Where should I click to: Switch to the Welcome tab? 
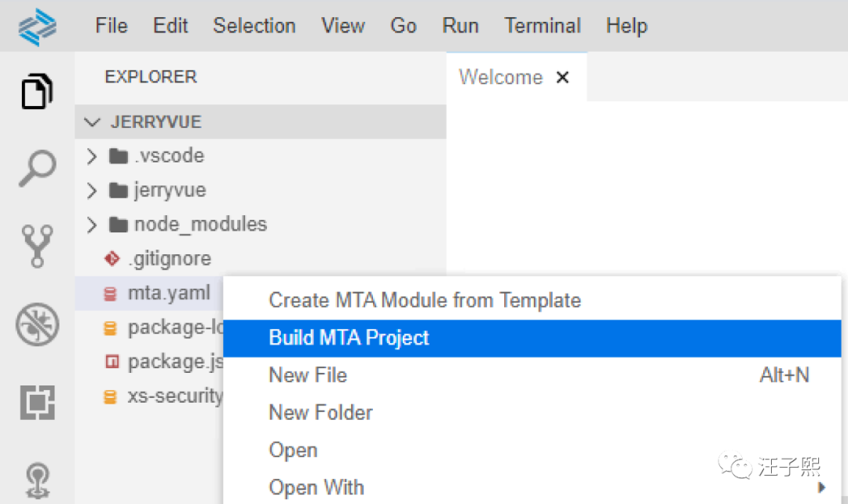(x=500, y=78)
